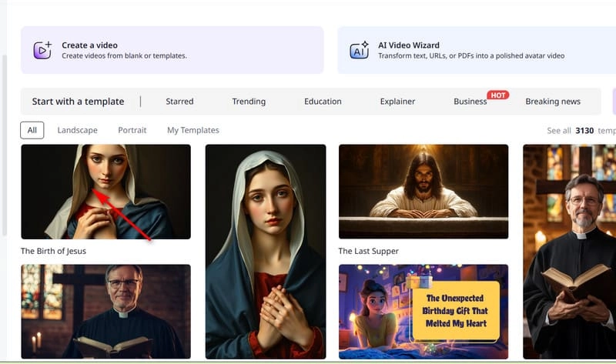Open the Create a video card
616x364 pixels.
(172, 50)
